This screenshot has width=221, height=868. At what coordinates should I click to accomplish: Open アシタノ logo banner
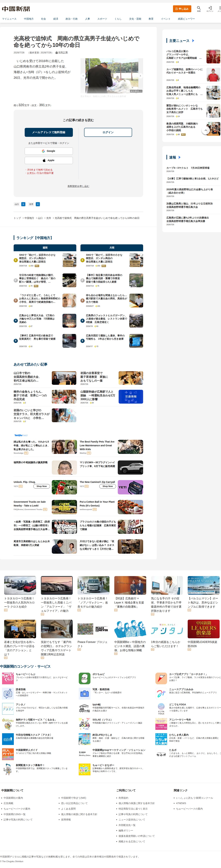pos(167,629)
